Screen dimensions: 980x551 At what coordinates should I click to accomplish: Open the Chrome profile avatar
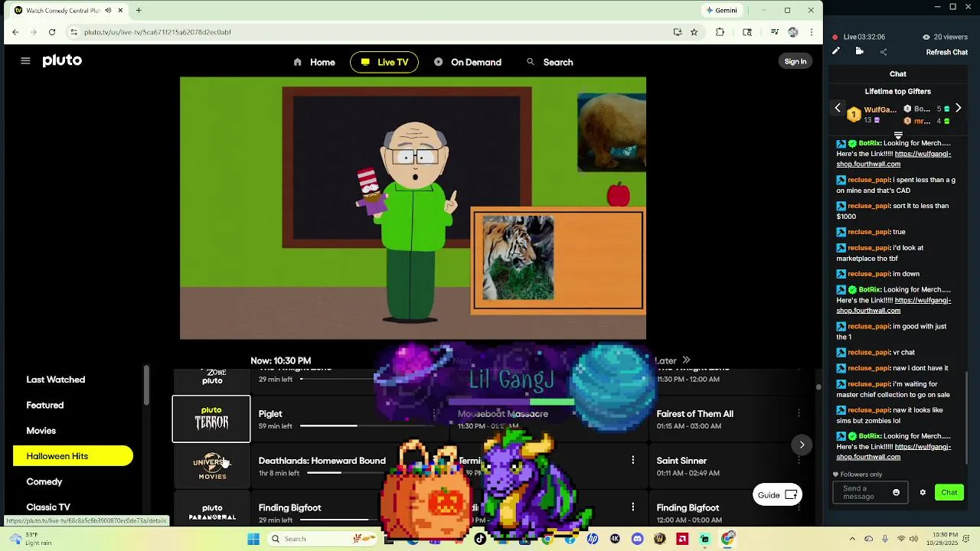pyautogui.click(x=793, y=32)
